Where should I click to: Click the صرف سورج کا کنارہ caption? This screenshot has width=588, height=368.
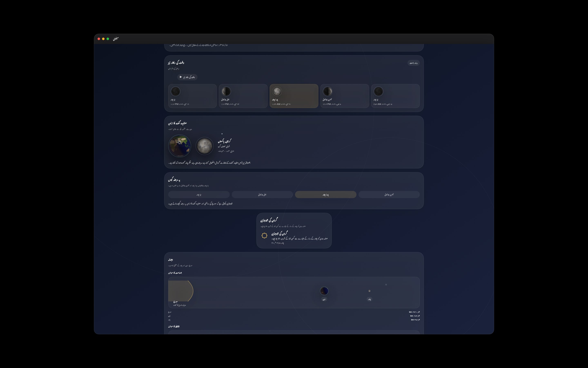tap(179, 305)
